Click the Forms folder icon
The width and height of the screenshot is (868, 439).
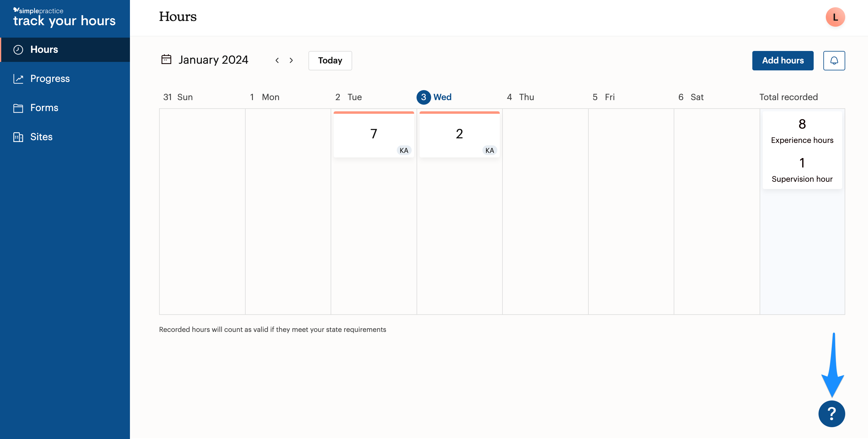coord(18,108)
